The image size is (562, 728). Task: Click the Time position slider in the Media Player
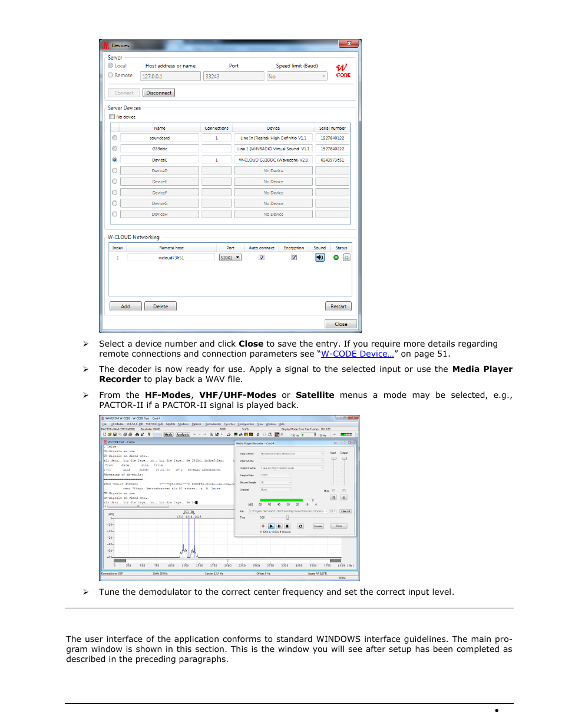click(287, 518)
